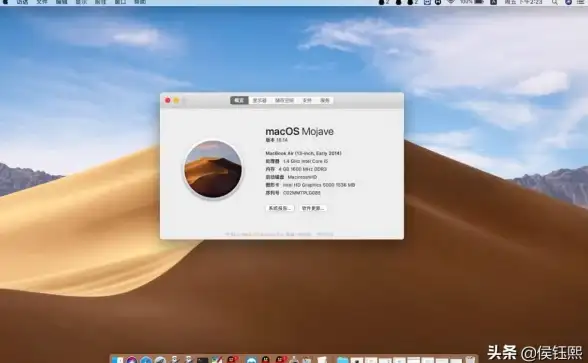Screen dimensions: 588x363
Task: Open the 帮助 menu in menu bar
Action: coord(140,2)
